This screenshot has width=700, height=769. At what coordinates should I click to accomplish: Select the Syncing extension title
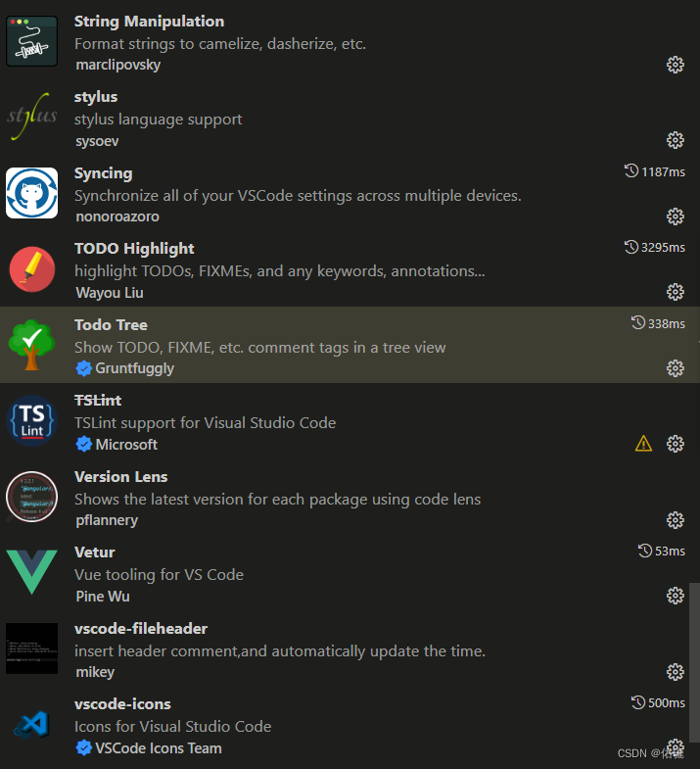click(x=104, y=173)
